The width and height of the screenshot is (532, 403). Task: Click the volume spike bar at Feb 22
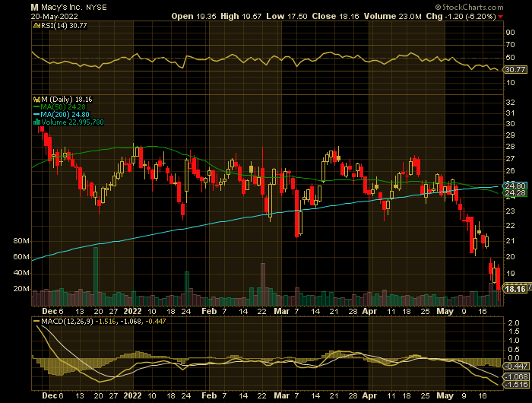(x=263, y=284)
